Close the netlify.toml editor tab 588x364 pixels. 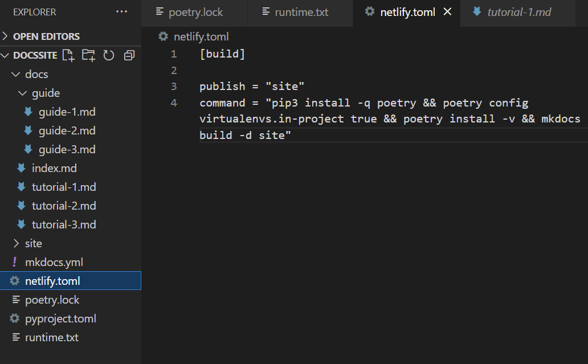click(x=447, y=11)
